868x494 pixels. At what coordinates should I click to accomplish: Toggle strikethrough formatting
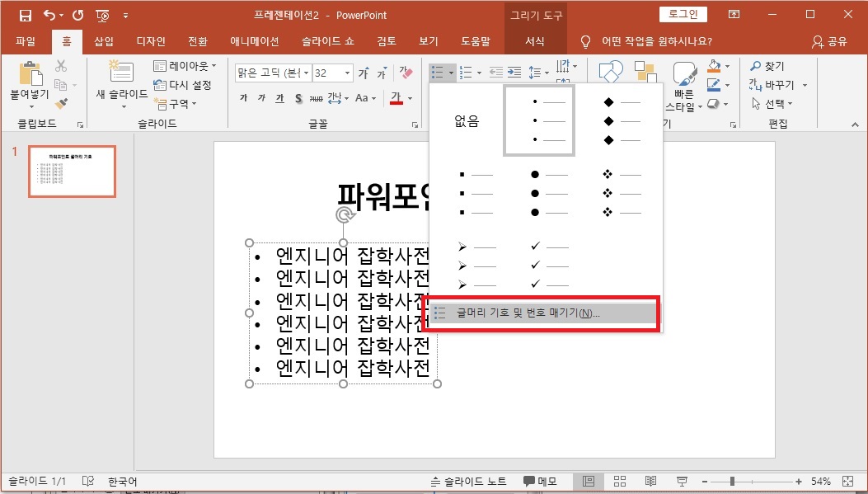pos(316,98)
